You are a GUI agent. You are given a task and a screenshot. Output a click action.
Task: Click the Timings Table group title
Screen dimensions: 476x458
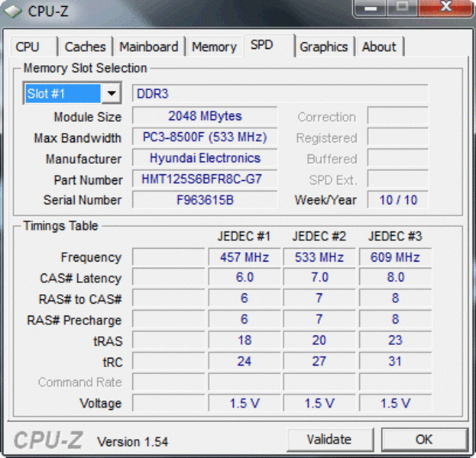coord(60,226)
